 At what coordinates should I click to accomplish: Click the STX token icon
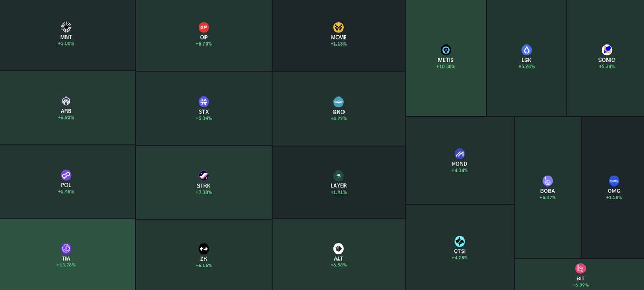(203, 102)
